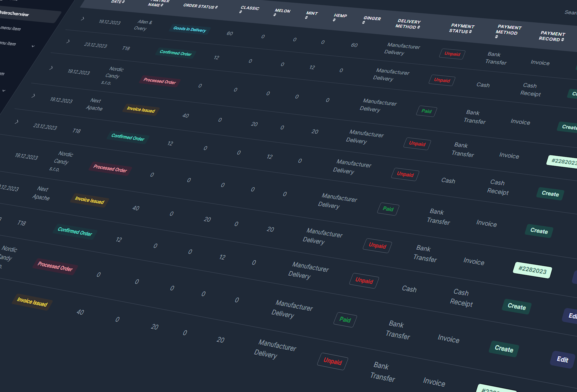Viewport: 577px width, 392px height.
Task: Sort by Payment Method column
Action: (x=508, y=31)
